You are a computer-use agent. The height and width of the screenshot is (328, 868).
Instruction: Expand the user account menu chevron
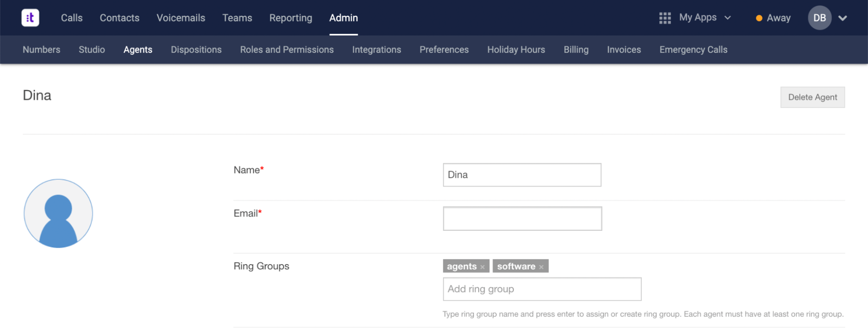pyautogui.click(x=842, y=18)
